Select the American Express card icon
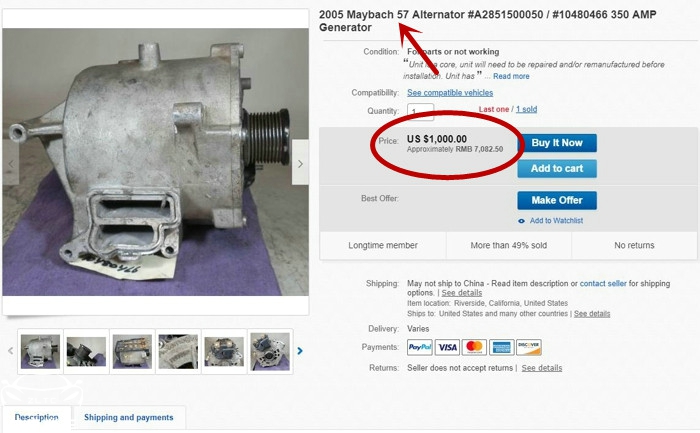The height and width of the screenshot is (433, 700). point(501,347)
